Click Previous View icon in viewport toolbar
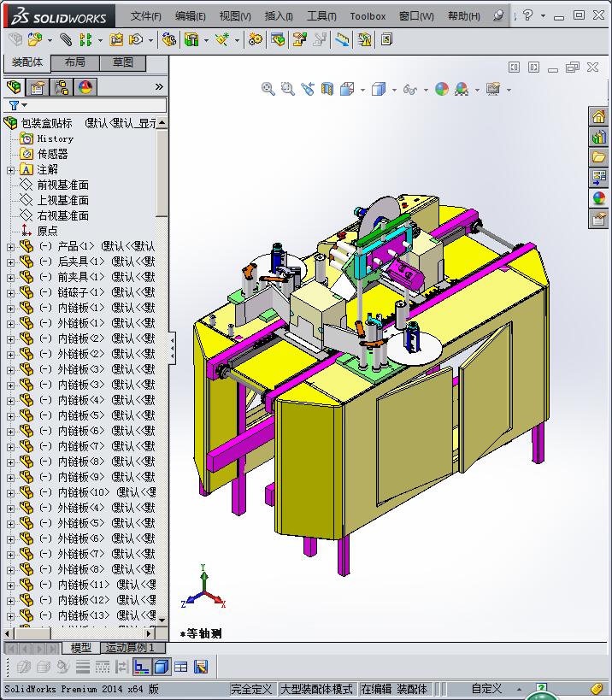This screenshot has height=700, width=612. coord(308,89)
